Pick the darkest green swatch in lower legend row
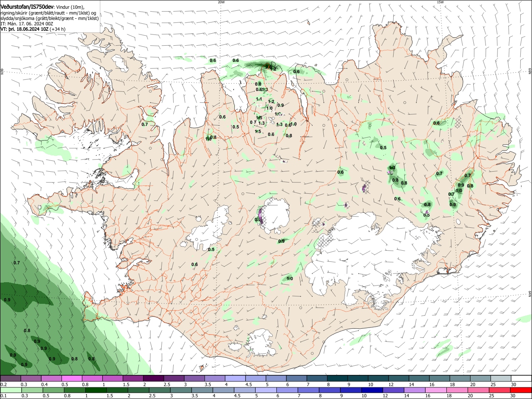The width and height of the screenshot is (532, 399). [96, 390]
